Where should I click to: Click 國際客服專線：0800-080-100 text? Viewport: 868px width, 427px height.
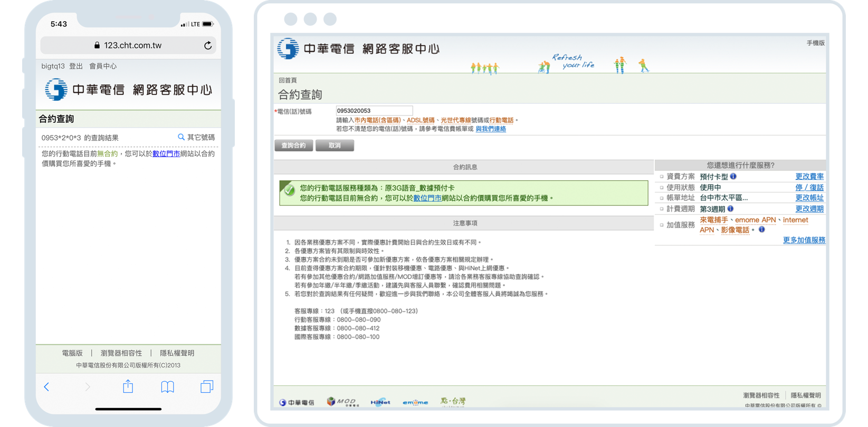click(x=337, y=337)
